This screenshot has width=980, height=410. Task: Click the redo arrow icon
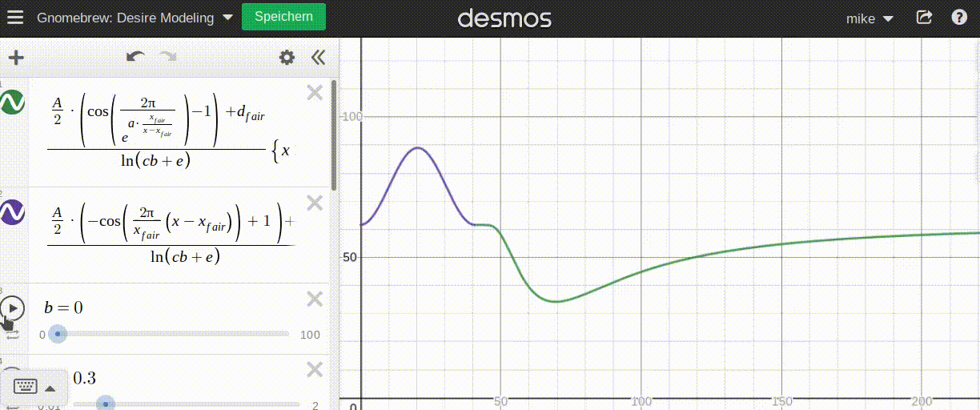pos(167,57)
